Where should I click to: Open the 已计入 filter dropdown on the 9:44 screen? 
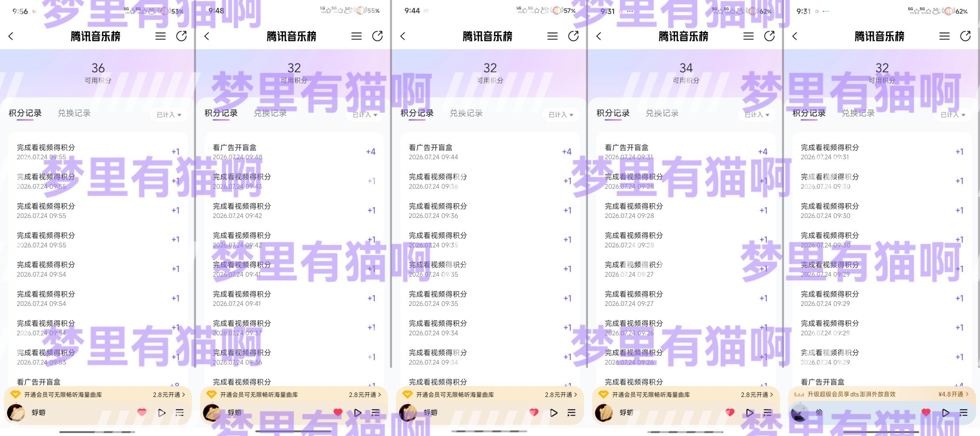[561, 115]
